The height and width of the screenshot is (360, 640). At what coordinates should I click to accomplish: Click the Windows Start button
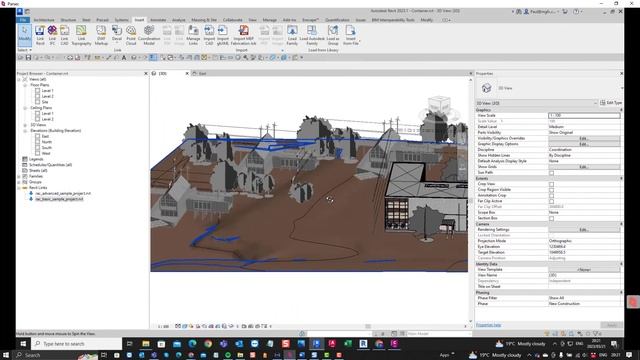point(23,344)
